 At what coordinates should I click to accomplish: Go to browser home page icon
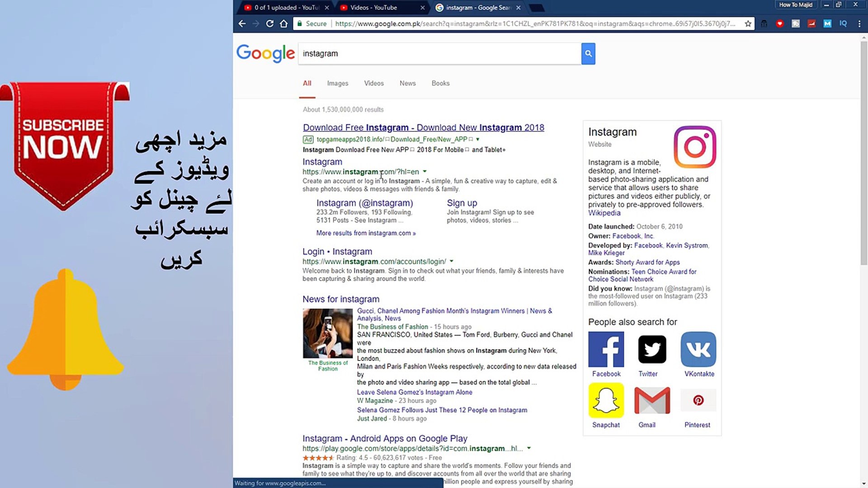pyautogui.click(x=283, y=23)
